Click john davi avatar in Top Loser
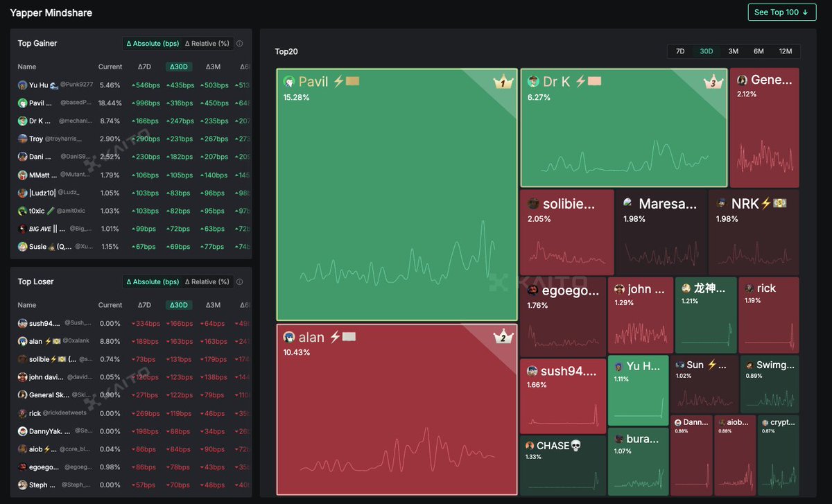This screenshot has height=504, width=832. pos(23,378)
